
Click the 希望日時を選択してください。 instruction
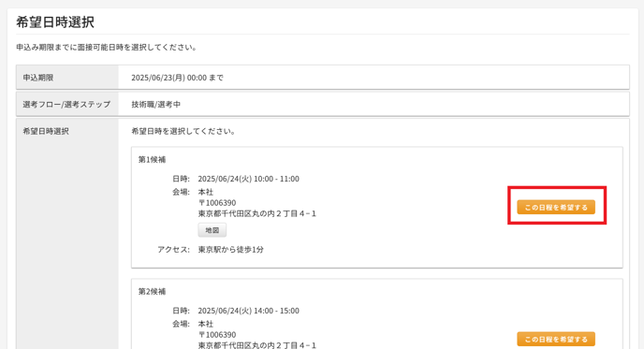point(183,131)
